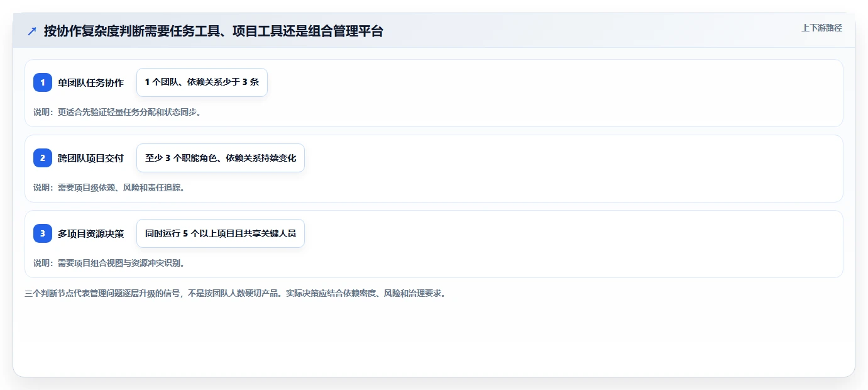This screenshot has width=868, height=390.
Task: Click the note 需要项目组合视图与资源冲突识别
Action: coord(109,263)
